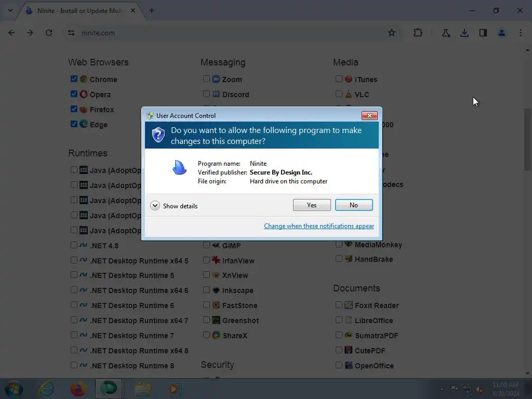Click the OpenOffice icon

tap(349, 365)
